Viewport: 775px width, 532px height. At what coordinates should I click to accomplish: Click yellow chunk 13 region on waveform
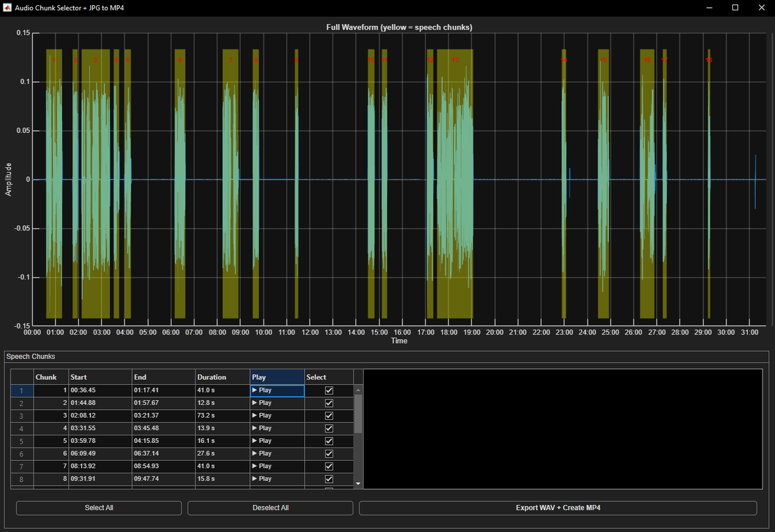pyautogui.click(x=455, y=184)
